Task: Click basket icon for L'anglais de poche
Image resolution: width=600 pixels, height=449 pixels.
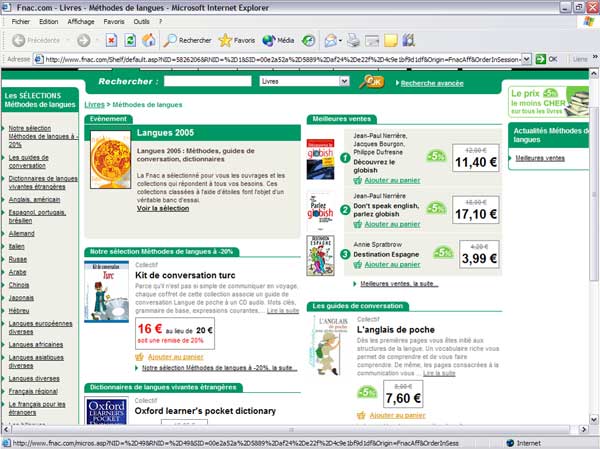Action: click(361, 415)
